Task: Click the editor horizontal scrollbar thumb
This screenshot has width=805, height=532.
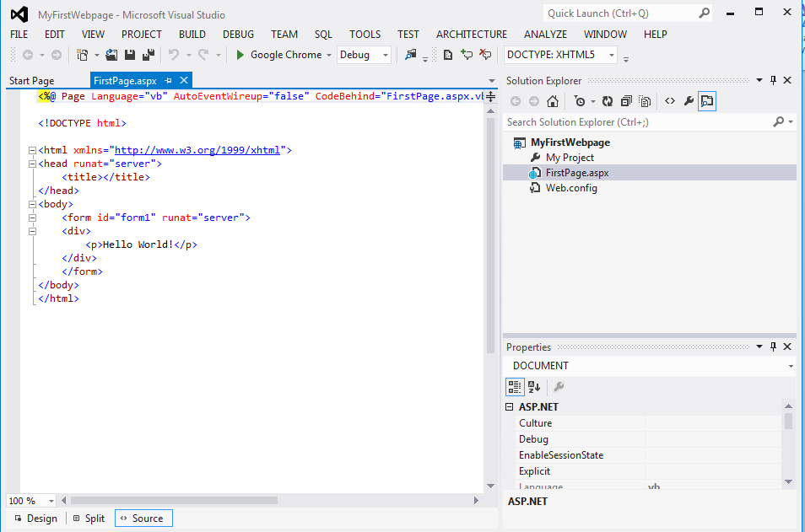Action: coord(174,500)
